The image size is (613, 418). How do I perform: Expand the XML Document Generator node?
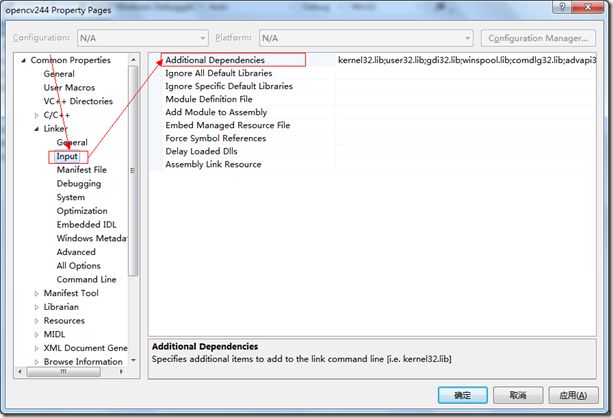coord(36,348)
